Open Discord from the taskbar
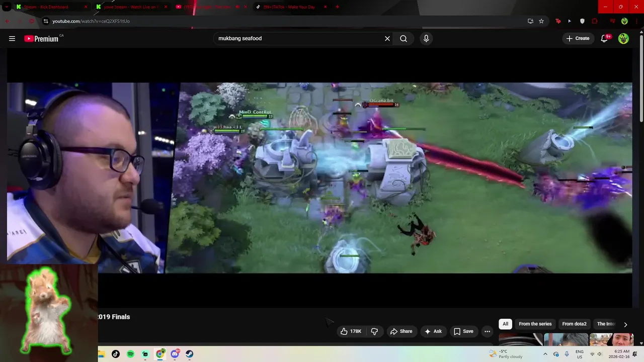644x362 pixels. coord(175,354)
